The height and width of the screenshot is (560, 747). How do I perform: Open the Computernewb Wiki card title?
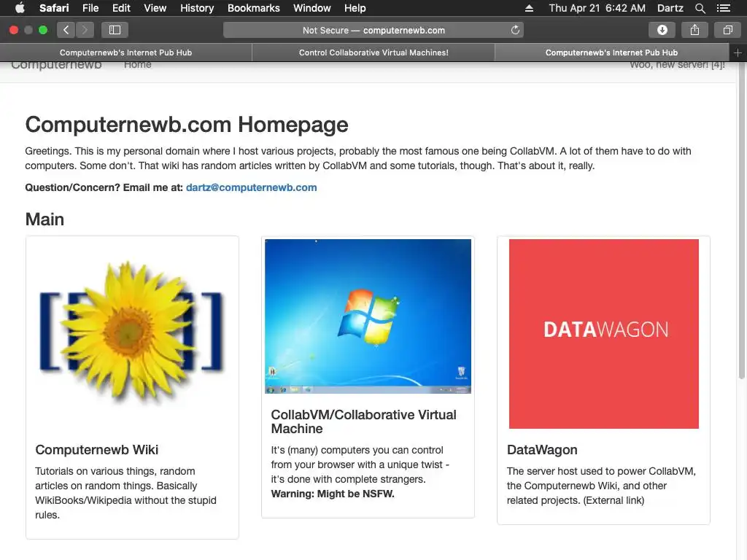click(x=97, y=450)
